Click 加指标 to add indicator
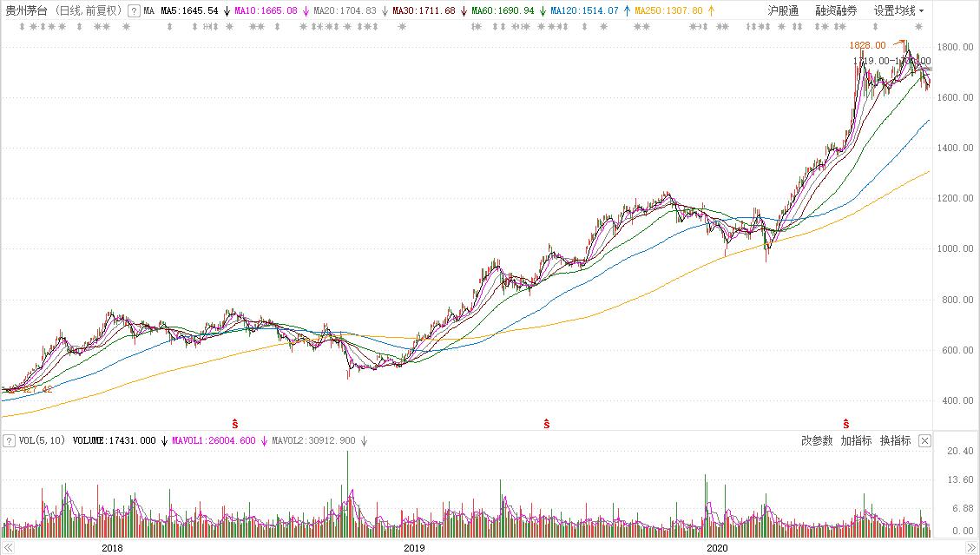This screenshot has width=980, height=555. click(x=856, y=440)
